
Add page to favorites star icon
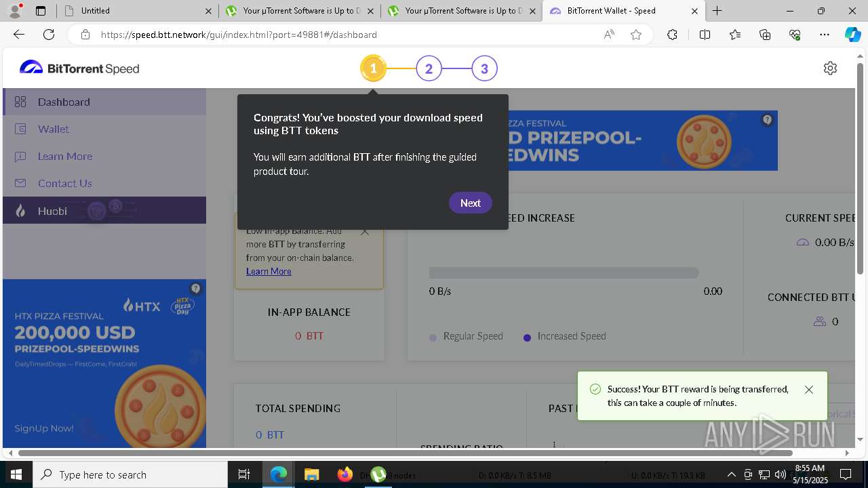636,35
